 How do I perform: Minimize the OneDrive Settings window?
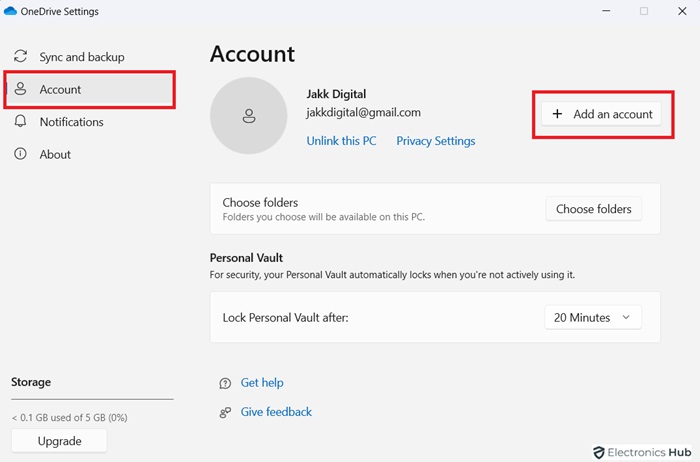(606, 11)
